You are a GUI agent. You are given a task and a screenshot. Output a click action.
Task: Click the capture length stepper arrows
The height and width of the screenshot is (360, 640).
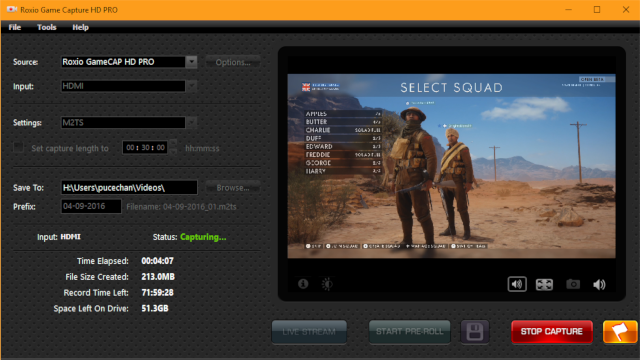click(173, 147)
